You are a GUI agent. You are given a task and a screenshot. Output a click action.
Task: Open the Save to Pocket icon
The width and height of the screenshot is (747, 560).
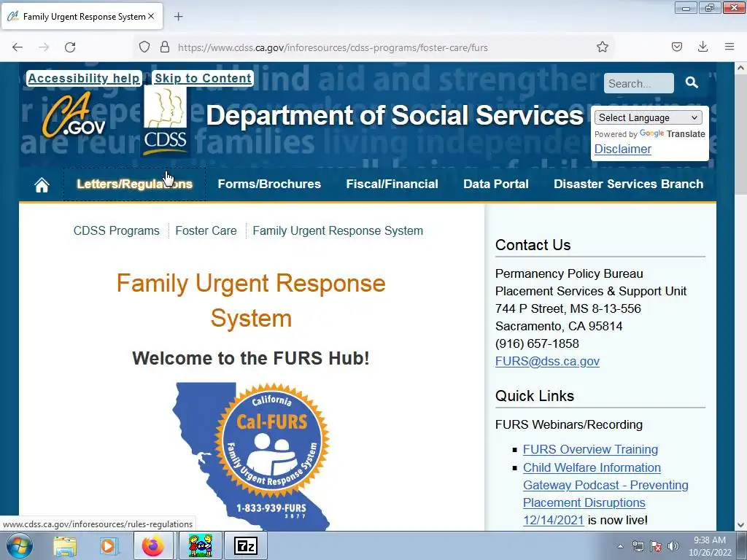[676, 47]
